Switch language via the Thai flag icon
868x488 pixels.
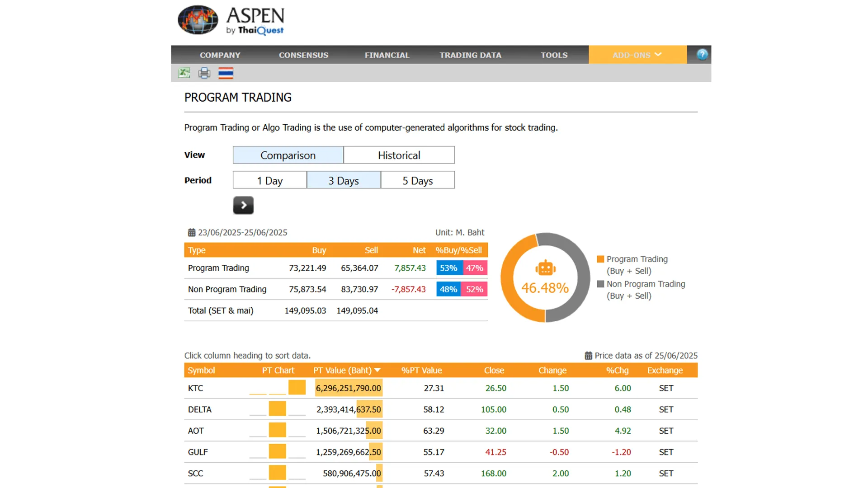pyautogui.click(x=226, y=73)
